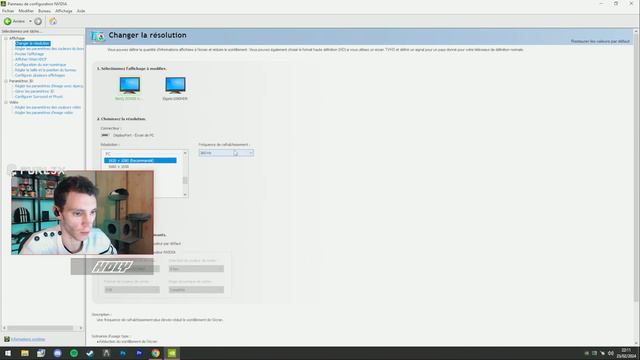Click the volume icon in system tray
640x360 pixels.
coord(611,353)
